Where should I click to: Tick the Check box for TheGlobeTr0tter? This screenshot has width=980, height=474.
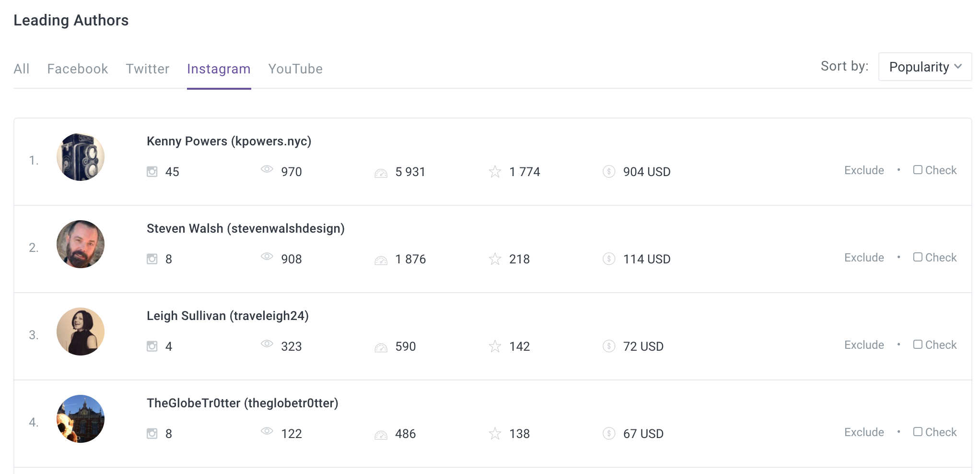coord(918,432)
